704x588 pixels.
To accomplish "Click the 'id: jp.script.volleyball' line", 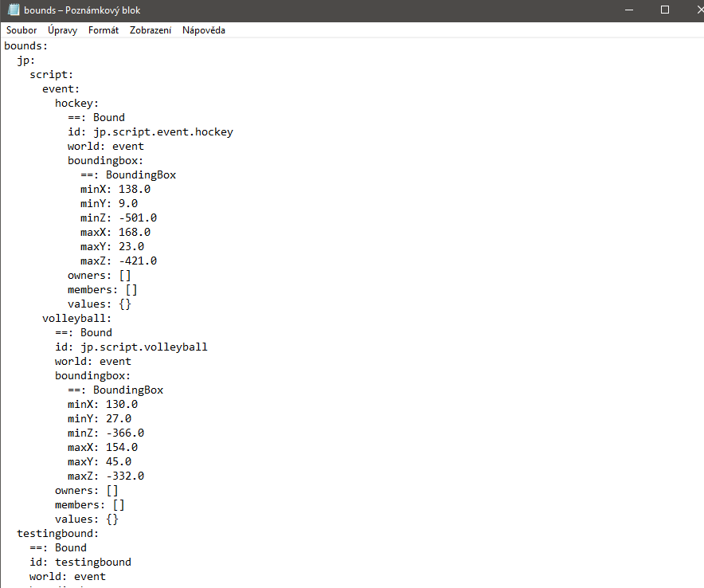I will pos(131,347).
